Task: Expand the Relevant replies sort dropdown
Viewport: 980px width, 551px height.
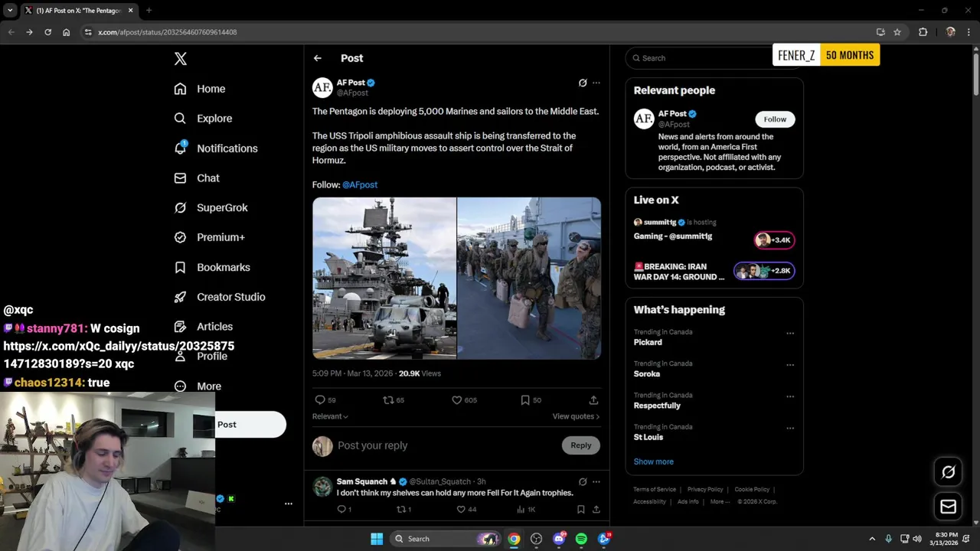Action: pos(330,416)
